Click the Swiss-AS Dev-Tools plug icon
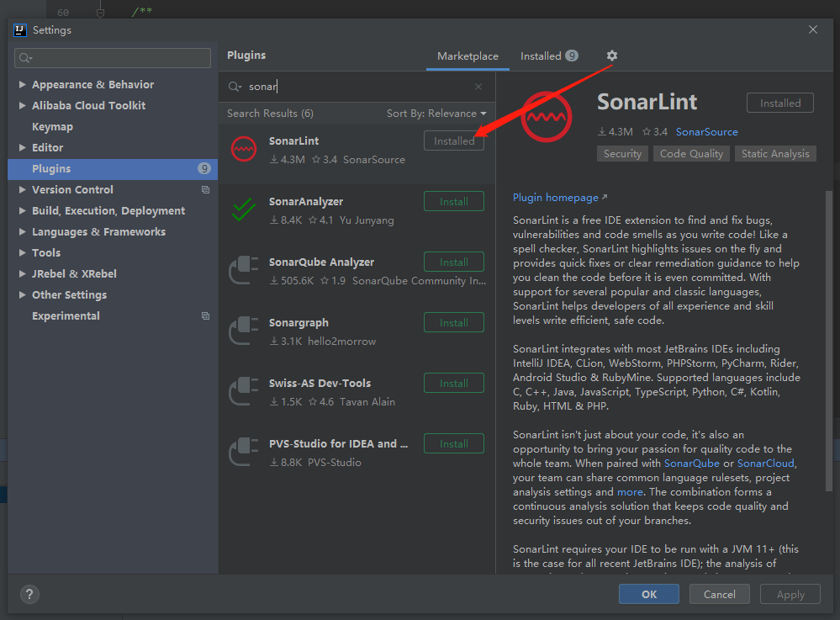 tap(244, 391)
